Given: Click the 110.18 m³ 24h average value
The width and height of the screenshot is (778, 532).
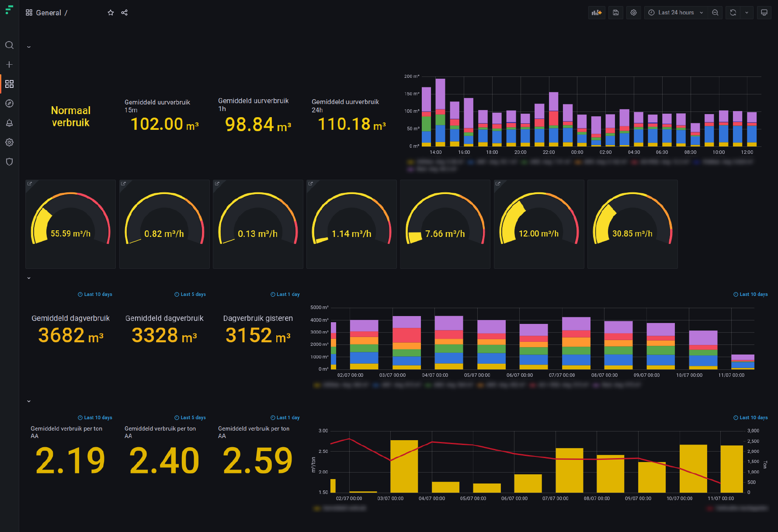Looking at the screenshot, I should (x=352, y=124).
